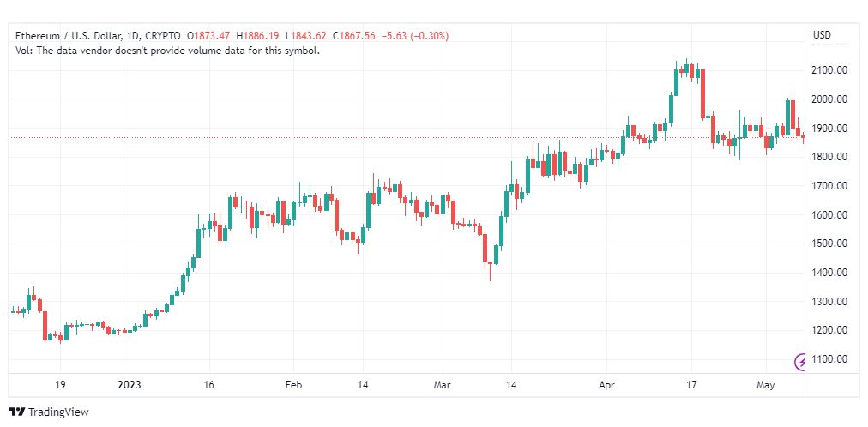
Task: Click the volume data notice text
Action: (x=168, y=51)
